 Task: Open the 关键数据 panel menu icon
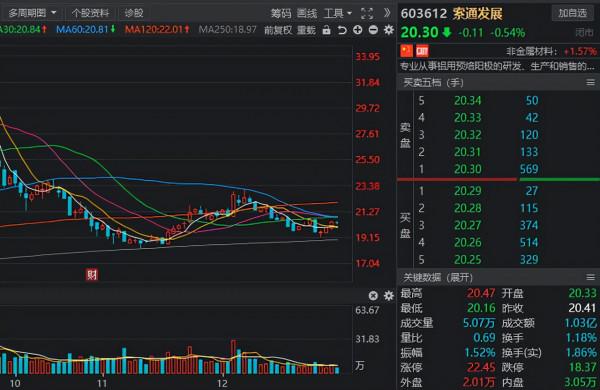tap(590, 277)
